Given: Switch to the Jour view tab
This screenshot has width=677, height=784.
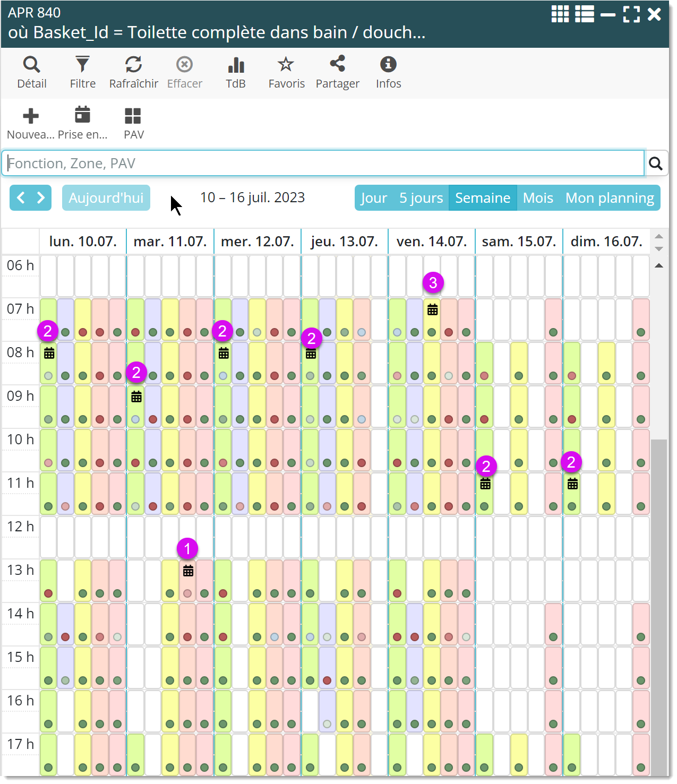Looking at the screenshot, I should (374, 198).
